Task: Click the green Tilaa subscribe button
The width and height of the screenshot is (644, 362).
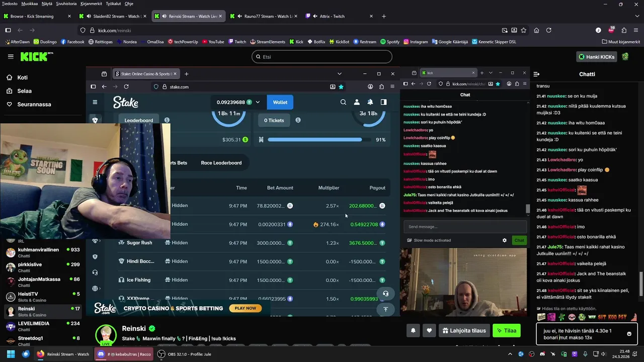Action: tap(506, 330)
